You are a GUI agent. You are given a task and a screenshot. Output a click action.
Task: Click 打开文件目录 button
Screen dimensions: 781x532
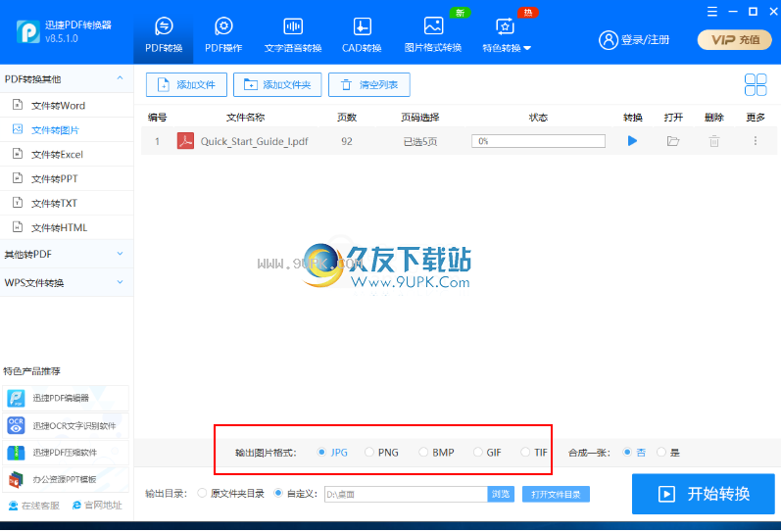point(556,494)
